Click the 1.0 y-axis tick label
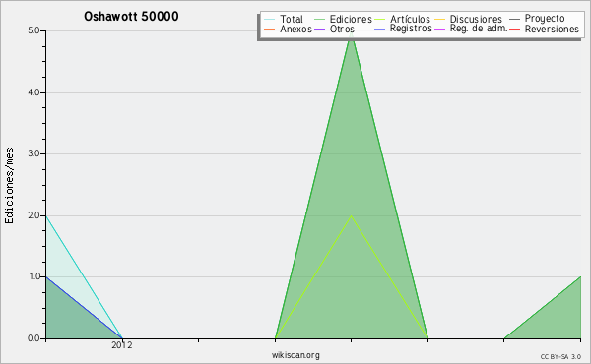 tap(33, 276)
